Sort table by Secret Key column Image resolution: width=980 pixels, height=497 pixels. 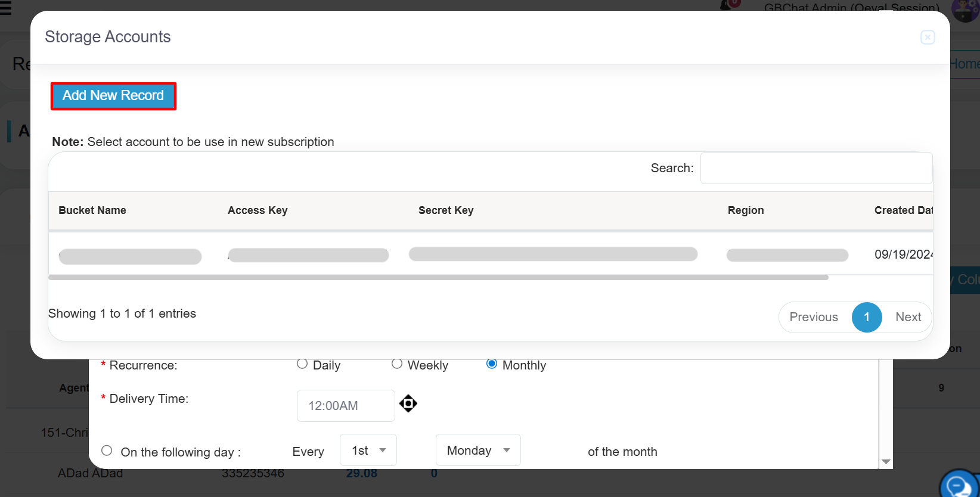tap(446, 210)
